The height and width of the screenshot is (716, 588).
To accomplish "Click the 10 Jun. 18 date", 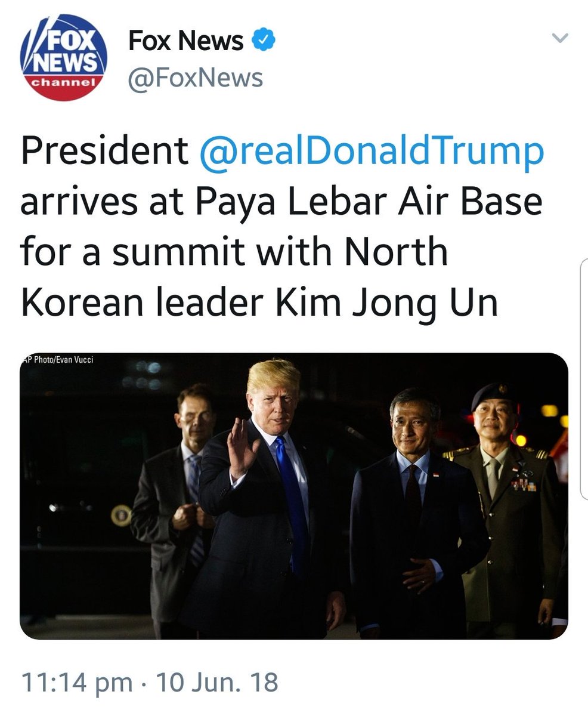I will point(217,682).
